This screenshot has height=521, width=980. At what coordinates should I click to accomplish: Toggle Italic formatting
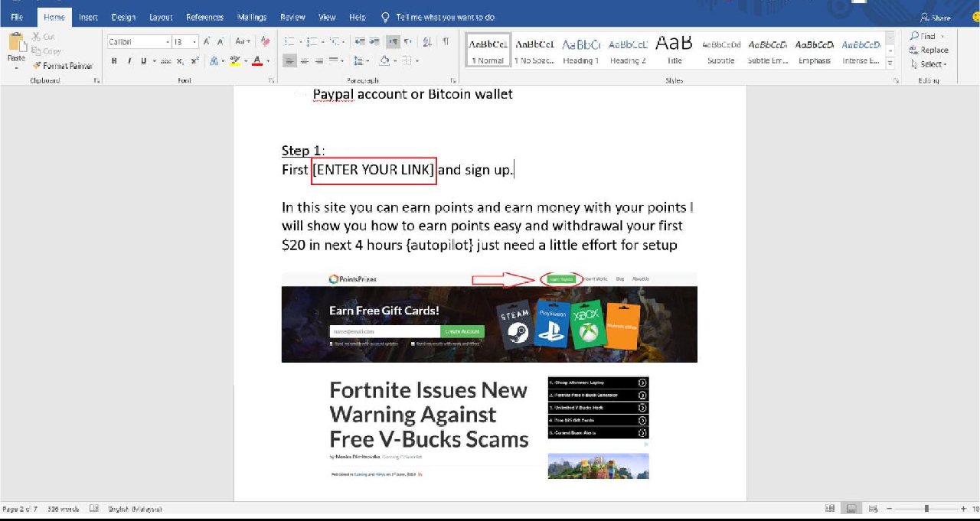click(129, 60)
